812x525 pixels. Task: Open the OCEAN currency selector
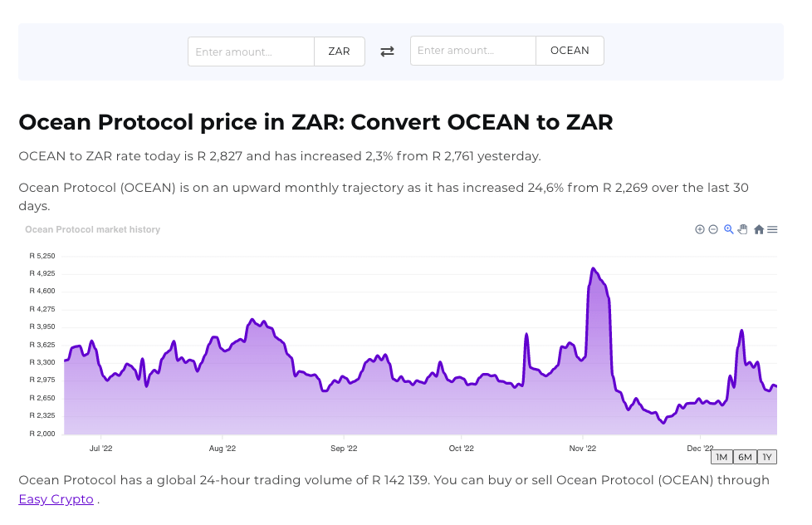570,51
